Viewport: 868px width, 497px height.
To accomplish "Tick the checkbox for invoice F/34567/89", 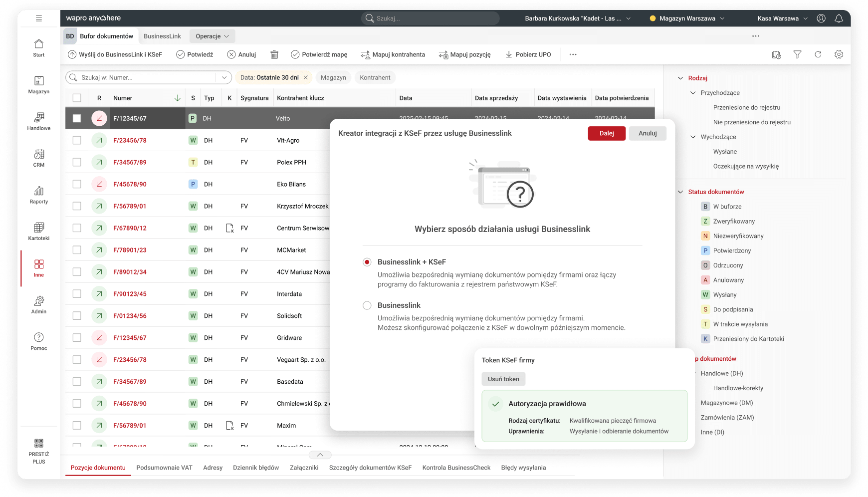I will click(x=77, y=162).
